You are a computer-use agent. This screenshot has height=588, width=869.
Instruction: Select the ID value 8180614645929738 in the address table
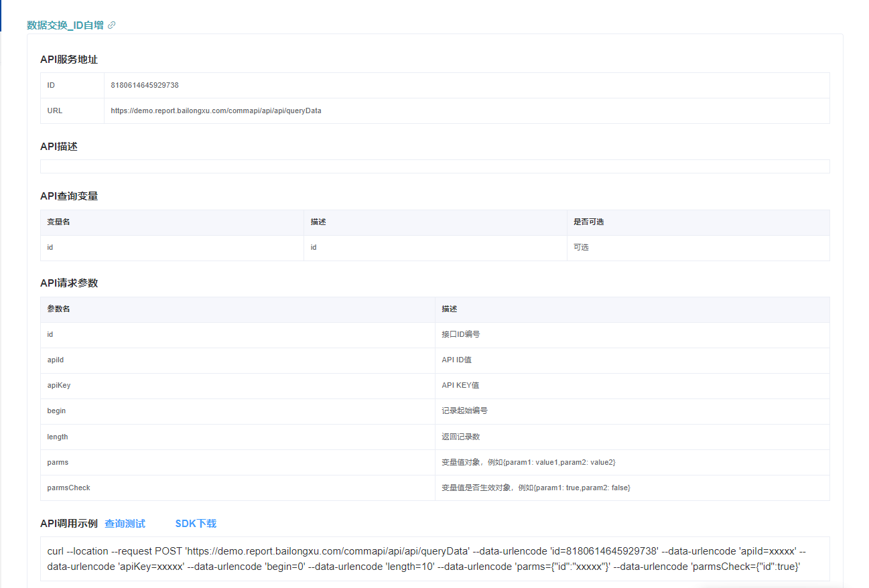pyautogui.click(x=145, y=86)
